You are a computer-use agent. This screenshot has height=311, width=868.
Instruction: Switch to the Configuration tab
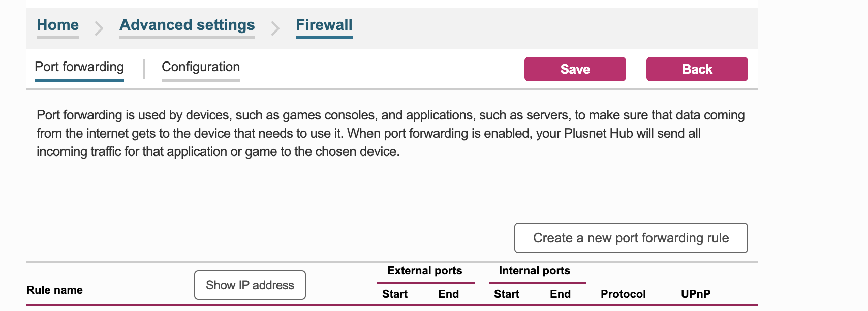200,67
